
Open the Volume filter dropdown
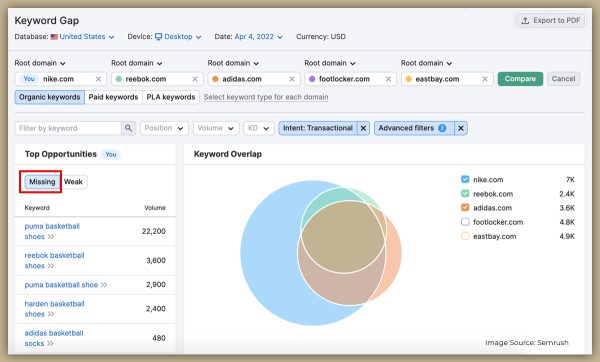[216, 128]
